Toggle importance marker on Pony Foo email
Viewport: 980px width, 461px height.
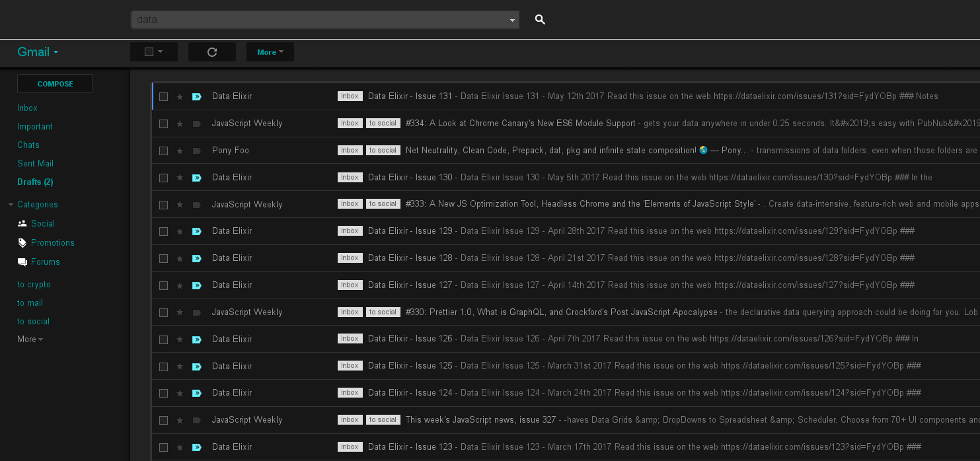(x=196, y=151)
